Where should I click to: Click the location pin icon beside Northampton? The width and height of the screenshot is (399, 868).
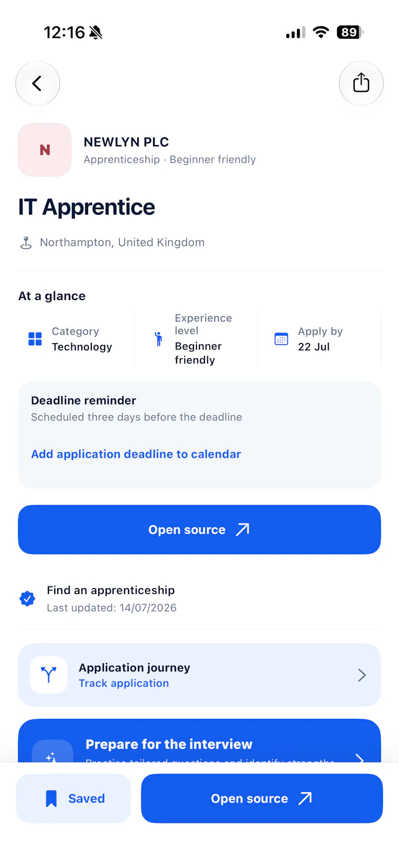click(26, 243)
